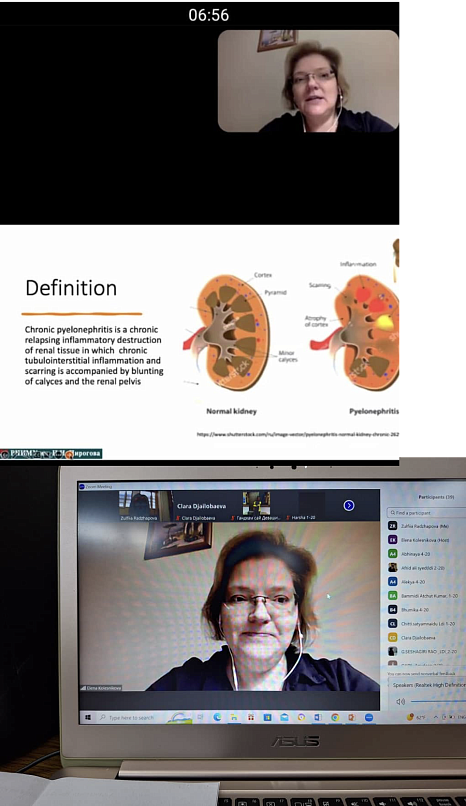
Task: Click the speaker volume icon
Action: pos(401,701)
